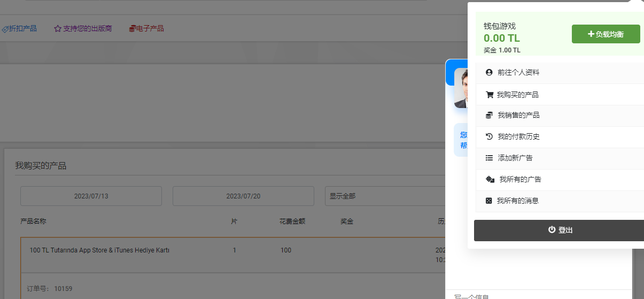Image resolution: width=644 pixels, height=299 pixels.
Task: Choose 添加新广告 menu item
Action: coord(560,158)
